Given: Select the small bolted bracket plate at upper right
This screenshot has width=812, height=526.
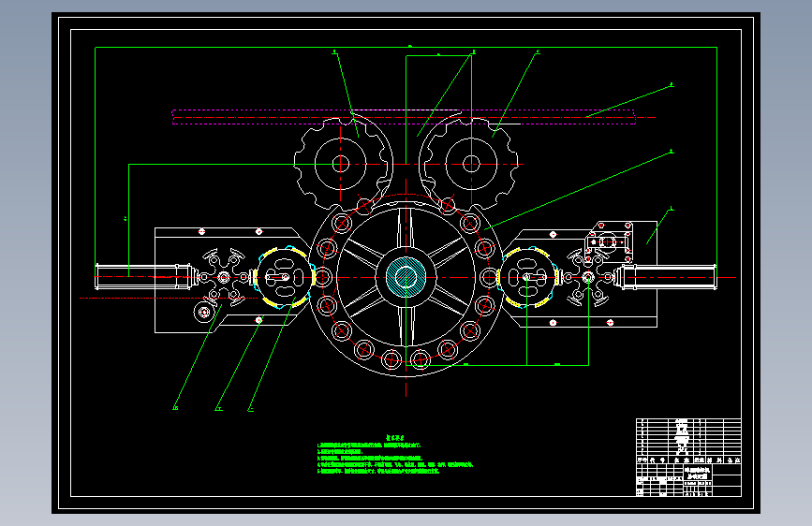Looking at the screenshot, I should click(609, 241).
